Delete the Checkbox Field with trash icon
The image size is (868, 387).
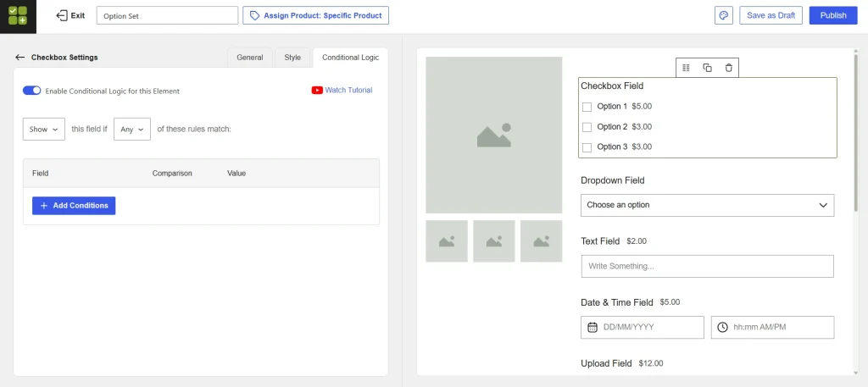728,68
